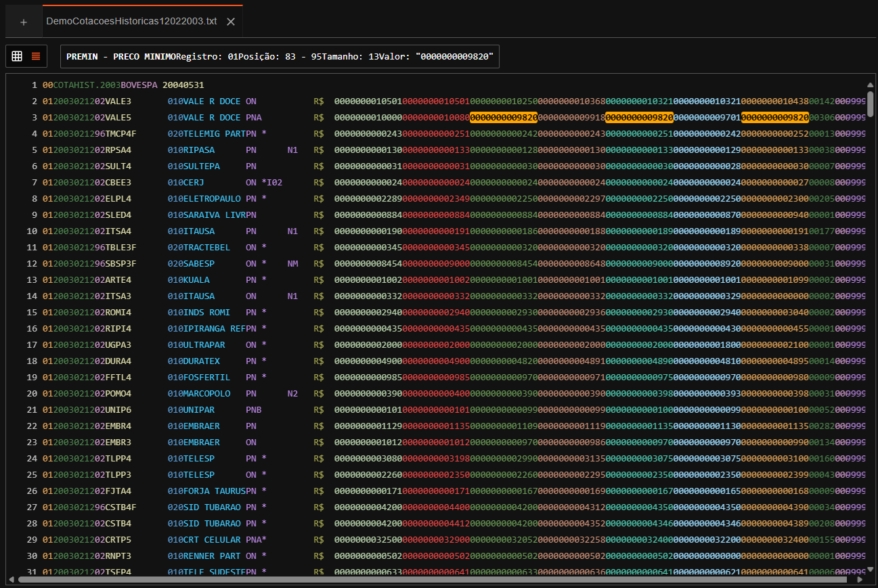
Task: Click line number 15 in the gutter
Action: [x=31, y=313]
